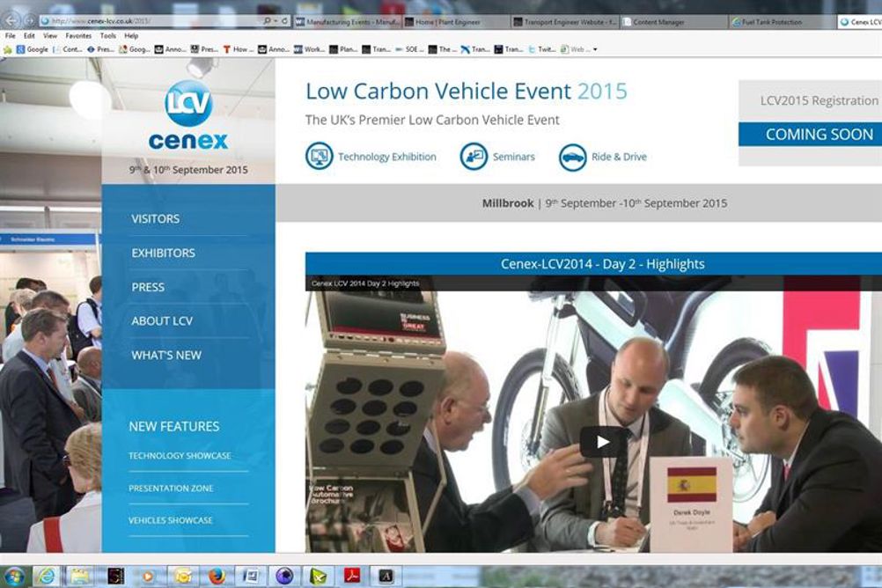Viewport: 882px width, 588px height.
Task: Switch to Fuel Tank Protection tab
Action: [783, 22]
